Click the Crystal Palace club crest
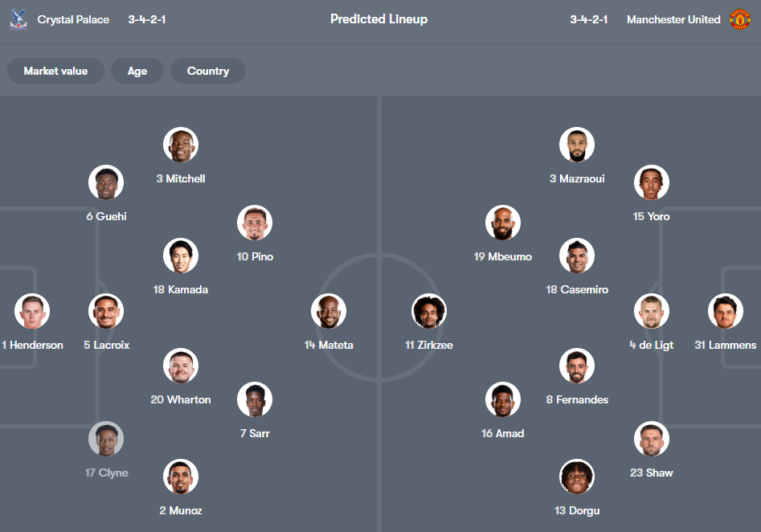761x532 pixels. [x=18, y=19]
